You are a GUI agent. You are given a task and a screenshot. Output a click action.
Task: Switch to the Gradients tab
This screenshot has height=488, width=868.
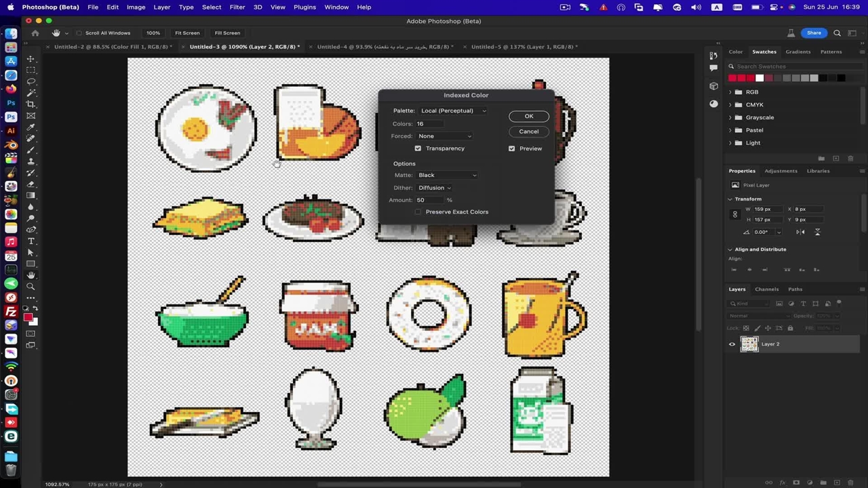click(x=797, y=52)
